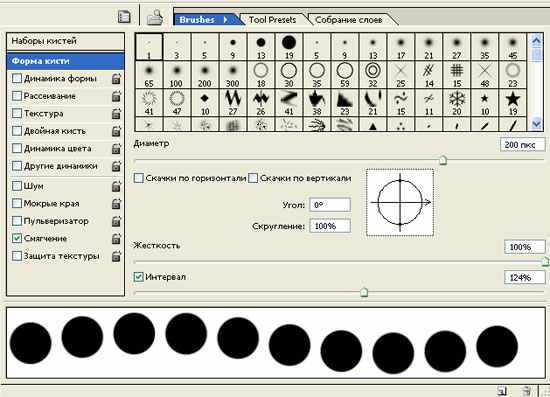Viewport: 550px width, 397px height.
Task: Click the Скругление 100% field
Action: (x=330, y=226)
